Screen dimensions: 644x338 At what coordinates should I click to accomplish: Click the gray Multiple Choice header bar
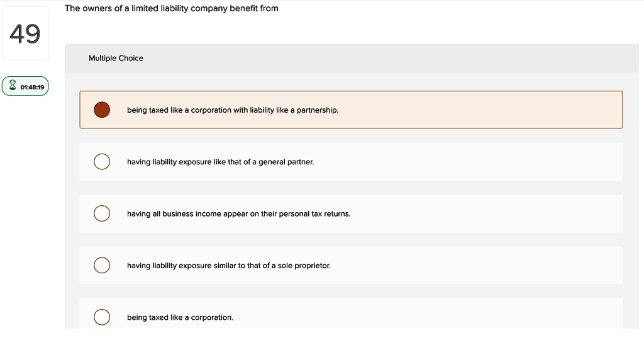click(x=352, y=58)
